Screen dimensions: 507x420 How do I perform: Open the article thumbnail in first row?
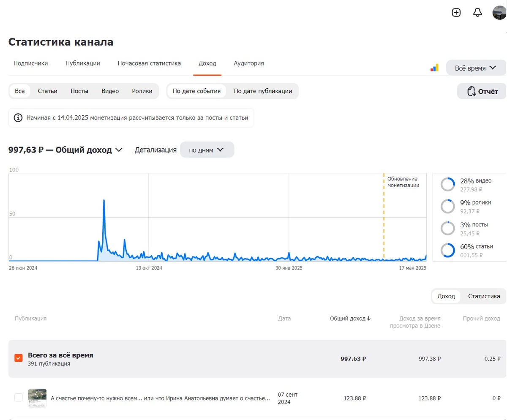37,397
